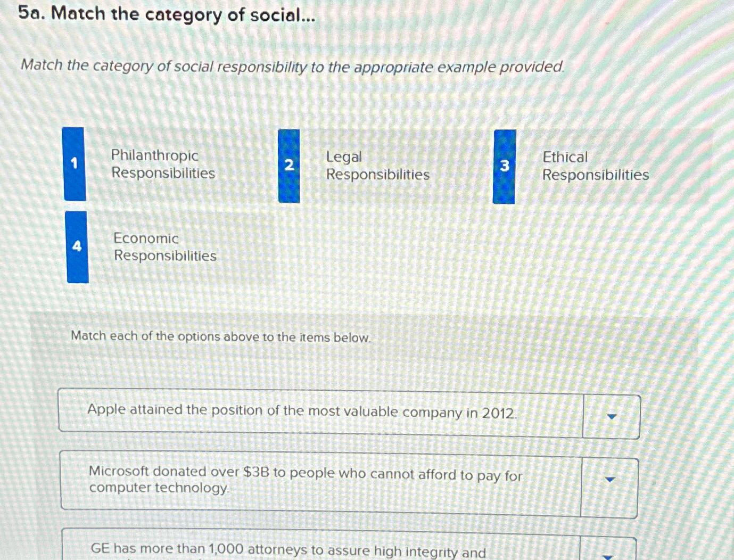Click the italic matching instructions sentence
Screen dimensions: 734x560
[x=292, y=66]
